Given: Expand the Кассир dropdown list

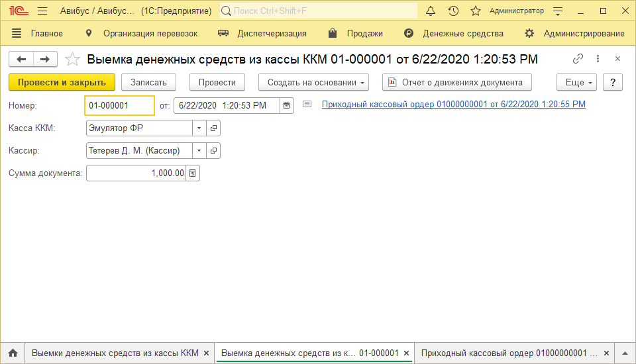Looking at the screenshot, I should [199, 150].
